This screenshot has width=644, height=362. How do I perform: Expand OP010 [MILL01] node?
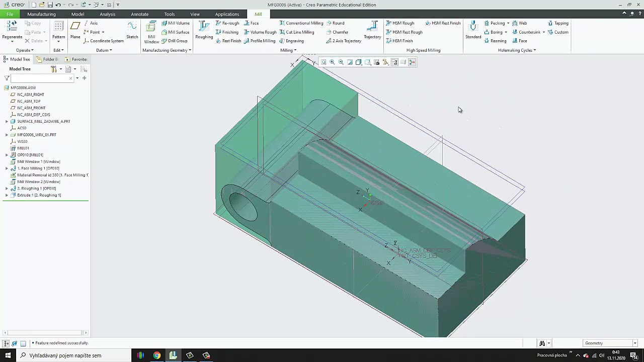tap(7, 155)
